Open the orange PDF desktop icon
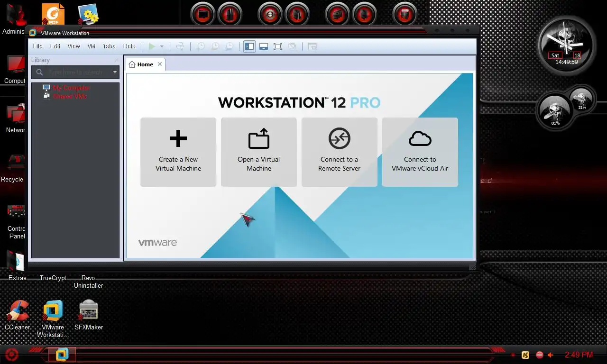Viewport: 607px width, 364px height. click(x=53, y=14)
